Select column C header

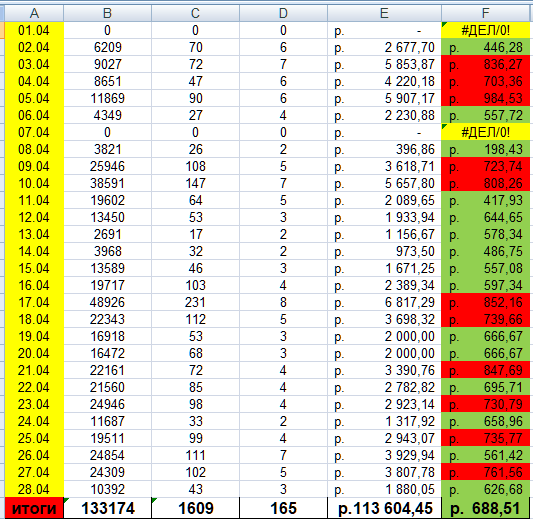tap(195, 13)
